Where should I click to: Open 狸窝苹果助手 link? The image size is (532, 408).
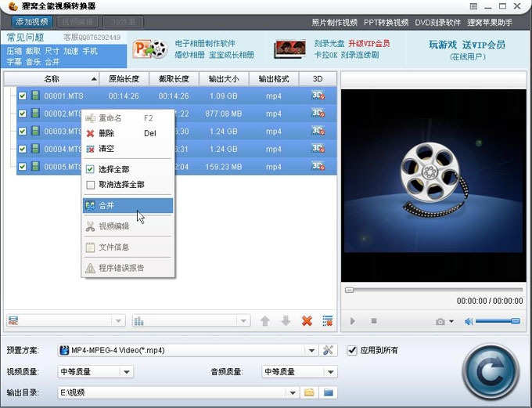pyautogui.click(x=490, y=23)
